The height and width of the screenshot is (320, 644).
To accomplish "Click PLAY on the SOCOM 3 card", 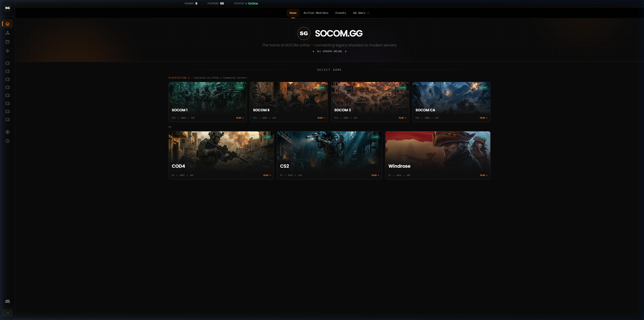I will click(x=402, y=118).
